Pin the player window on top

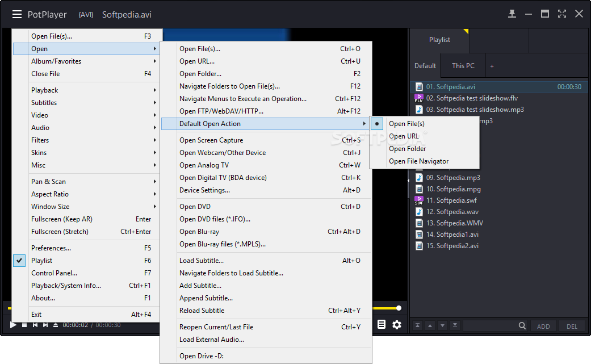click(x=512, y=14)
